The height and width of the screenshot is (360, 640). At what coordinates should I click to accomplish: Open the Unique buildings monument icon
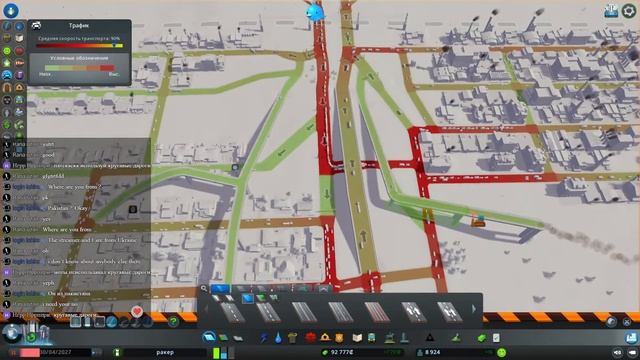[404, 338]
